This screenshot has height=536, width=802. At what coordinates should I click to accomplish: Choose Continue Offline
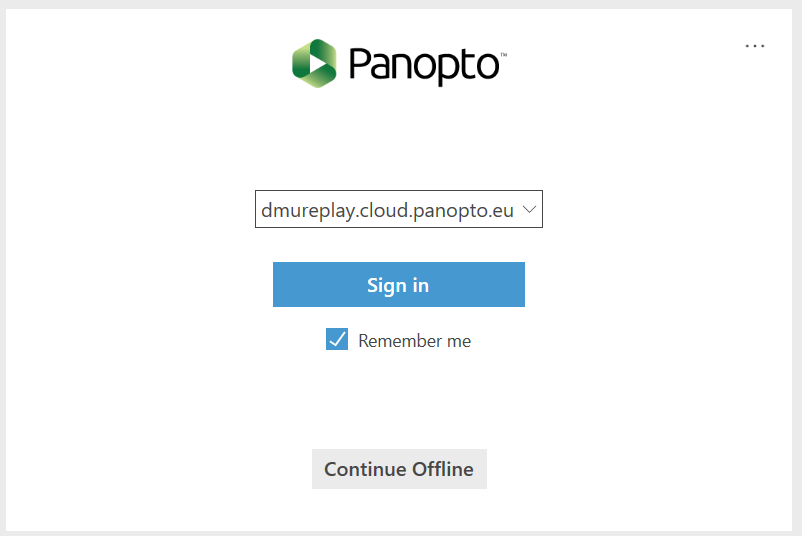pos(399,469)
